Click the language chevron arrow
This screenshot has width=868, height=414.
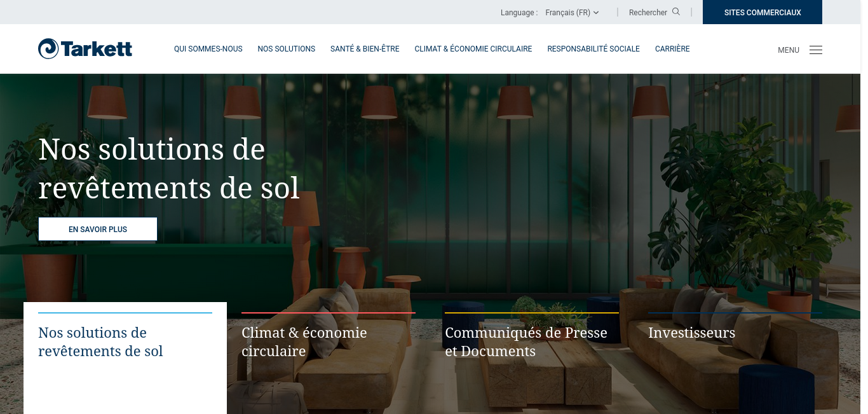click(596, 12)
